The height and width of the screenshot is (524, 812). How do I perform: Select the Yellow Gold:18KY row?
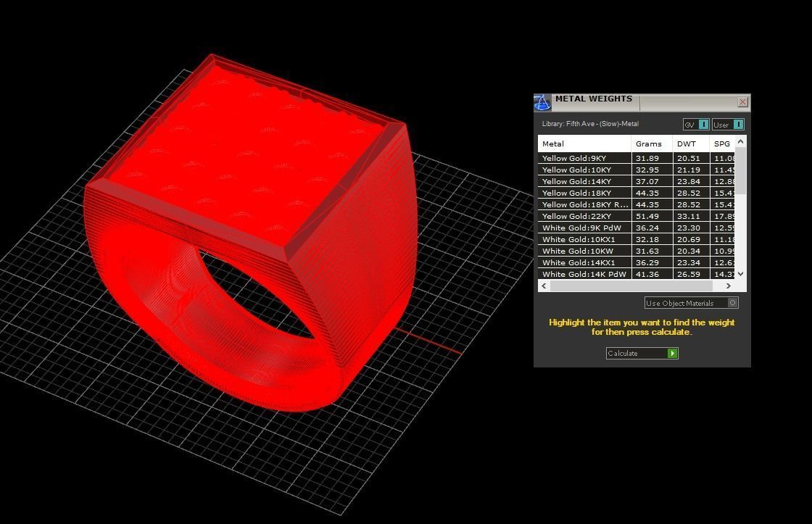[x=637, y=193]
